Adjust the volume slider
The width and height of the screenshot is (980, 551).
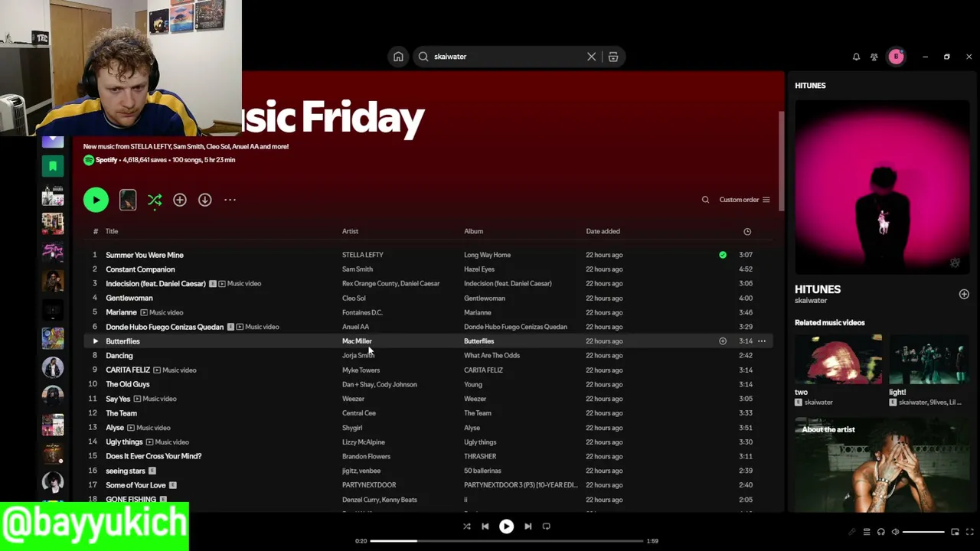[923, 532]
